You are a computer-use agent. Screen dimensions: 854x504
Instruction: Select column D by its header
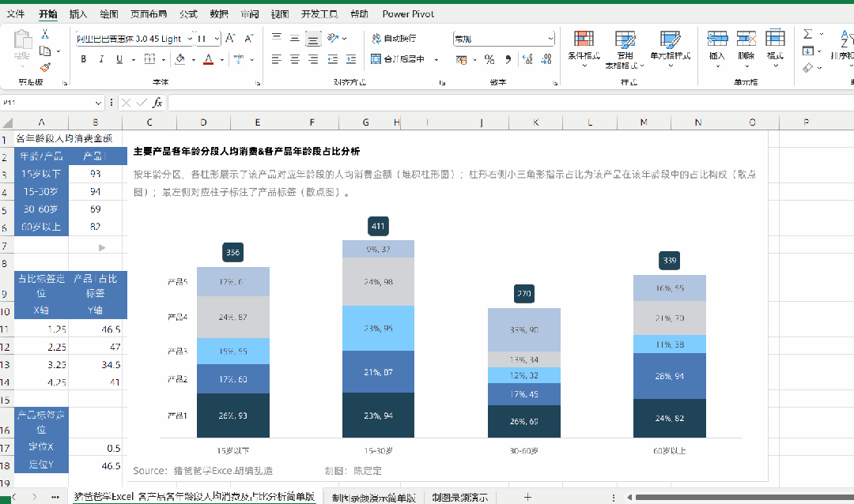point(204,122)
